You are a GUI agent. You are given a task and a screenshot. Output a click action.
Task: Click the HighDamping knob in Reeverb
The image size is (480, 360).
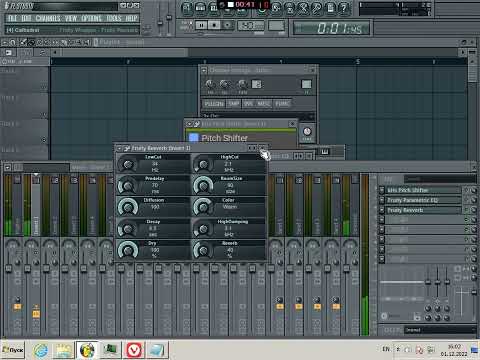[203, 229]
